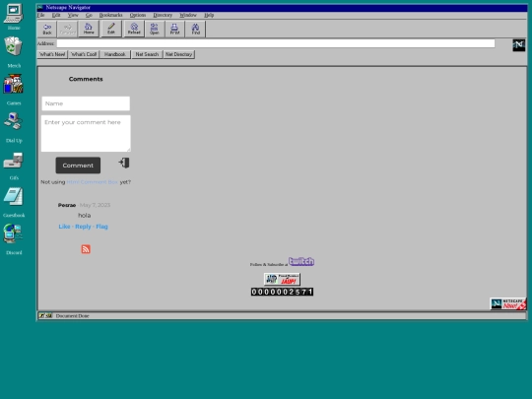Screen dimensions: 532x399
Task: Click the commenter name Pesrae
Action: 67,205
